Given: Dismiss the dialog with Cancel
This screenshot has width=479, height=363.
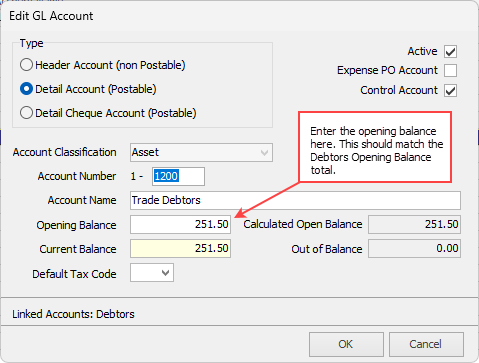Looking at the screenshot, I should tap(426, 344).
